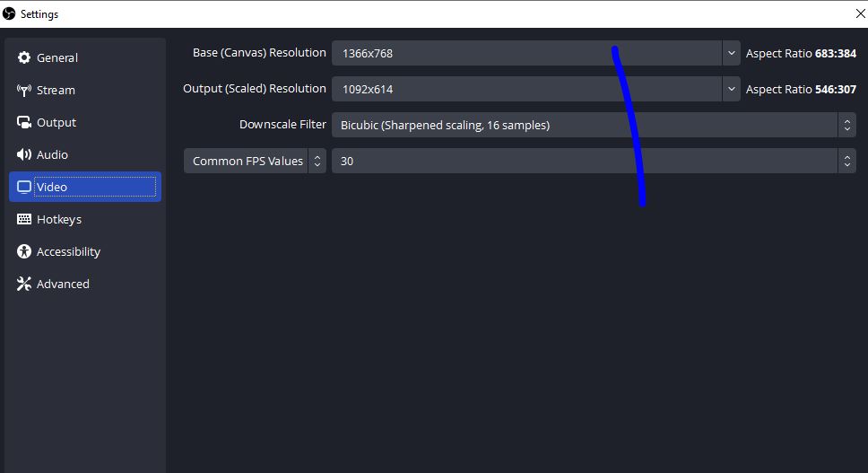Image resolution: width=868 pixels, height=473 pixels.
Task: Click the OBS logo in title bar
Action: [10, 13]
